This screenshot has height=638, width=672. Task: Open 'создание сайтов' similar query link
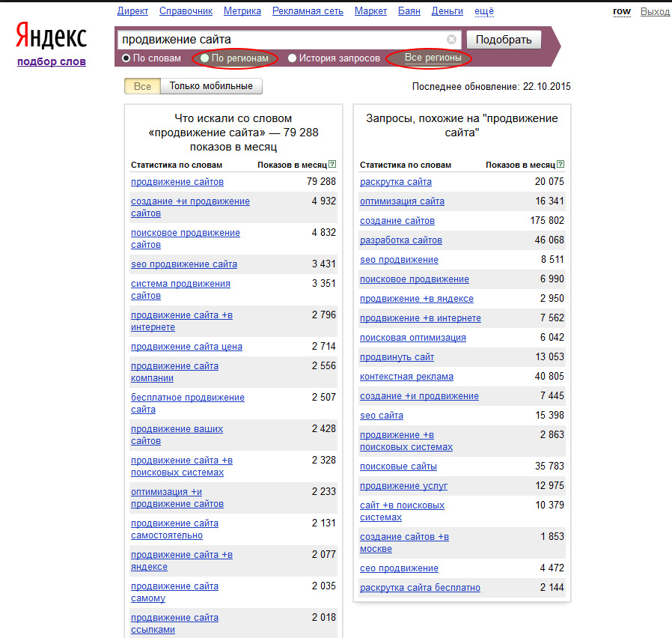[397, 221]
